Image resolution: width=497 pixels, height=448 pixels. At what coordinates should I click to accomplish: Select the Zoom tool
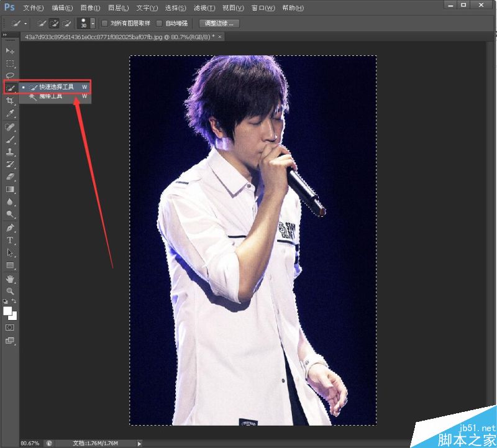coord(10,291)
